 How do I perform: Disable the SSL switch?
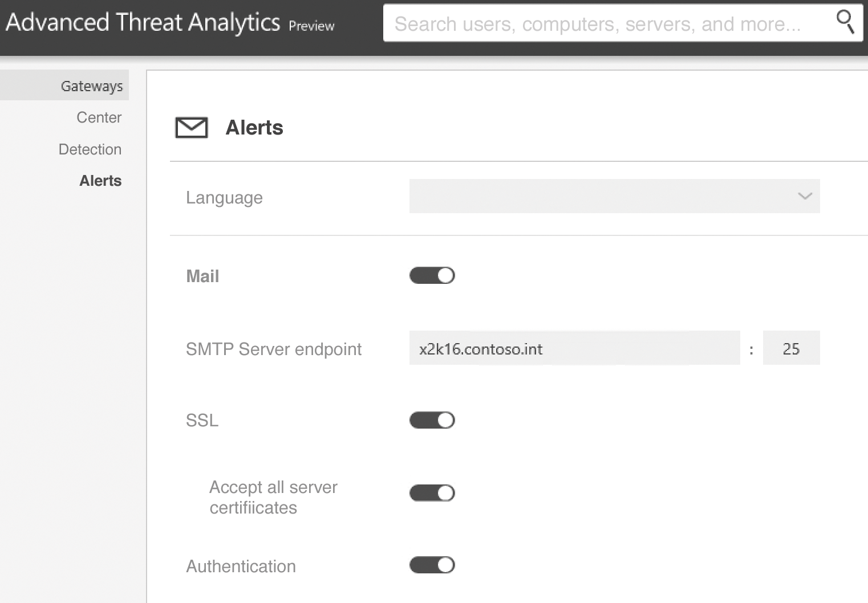point(432,421)
